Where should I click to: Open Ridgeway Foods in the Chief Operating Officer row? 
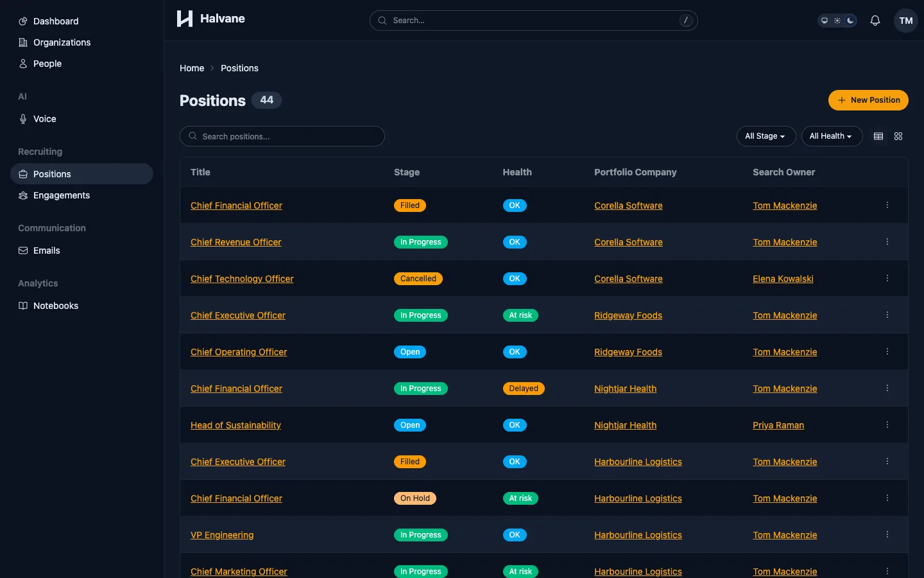628,352
